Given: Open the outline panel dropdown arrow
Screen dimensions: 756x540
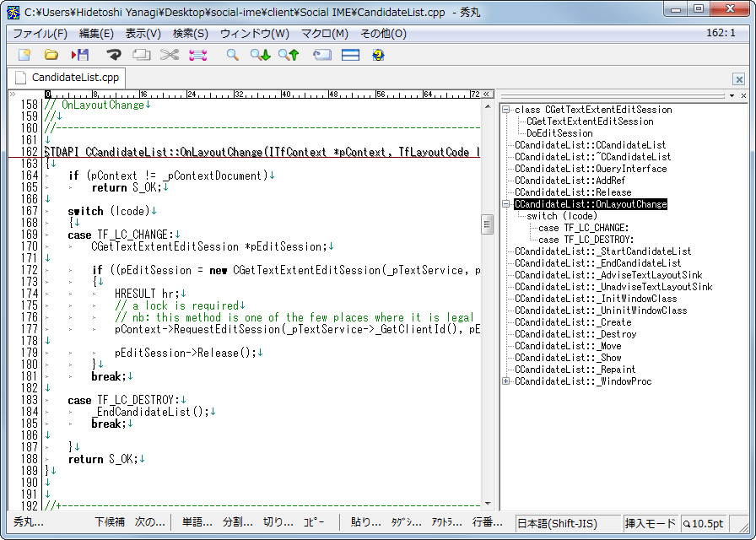Looking at the screenshot, I should click(x=732, y=95).
